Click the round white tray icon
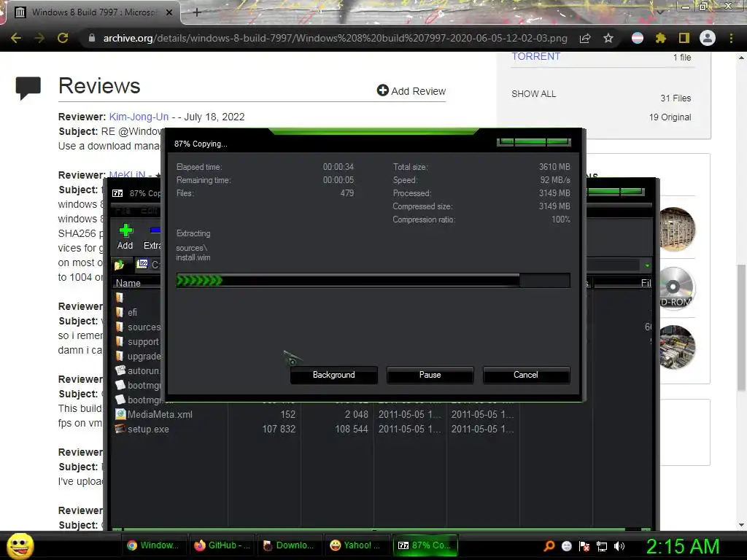Image resolution: width=747 pixels, height=560 pixels. point(566,546)
